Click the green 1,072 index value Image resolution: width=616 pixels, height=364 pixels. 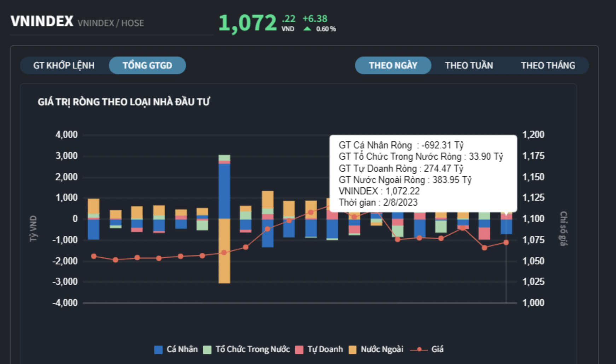248,23
